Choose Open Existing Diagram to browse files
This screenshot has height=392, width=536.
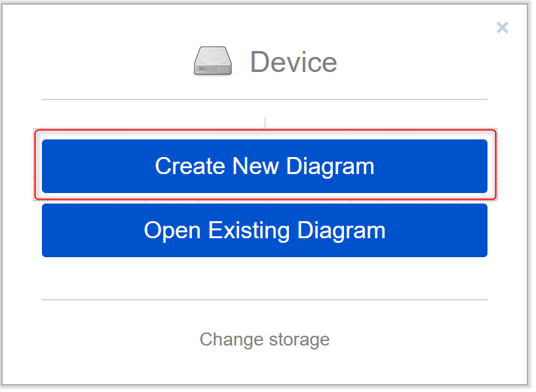pyautogui.click(x=264, y=230)
